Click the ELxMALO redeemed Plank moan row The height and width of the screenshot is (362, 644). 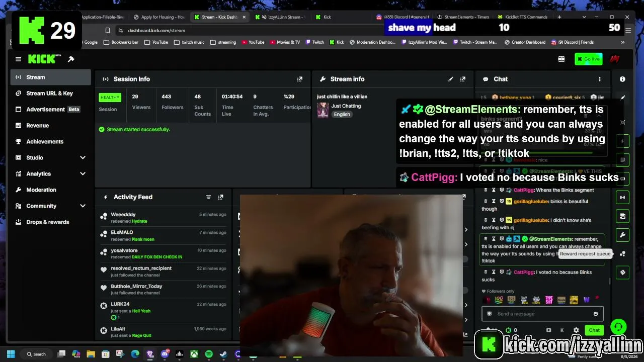164,236
